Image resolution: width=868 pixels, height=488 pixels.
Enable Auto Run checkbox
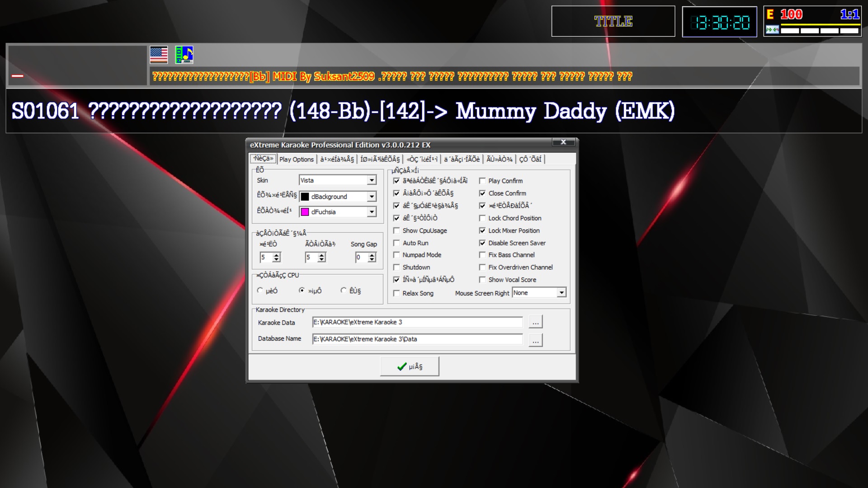[x=396, y=243]
